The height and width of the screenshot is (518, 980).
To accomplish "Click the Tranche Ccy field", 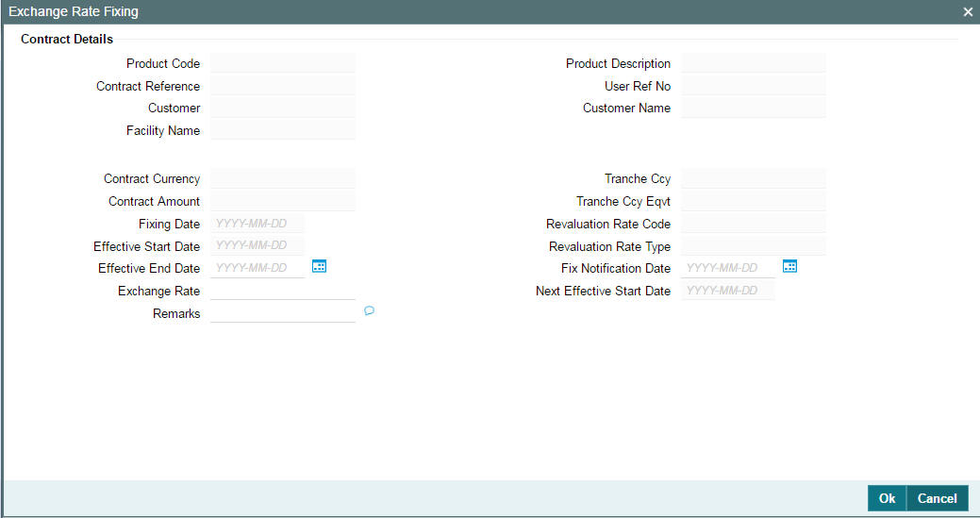I will click(x=754, y=178).
